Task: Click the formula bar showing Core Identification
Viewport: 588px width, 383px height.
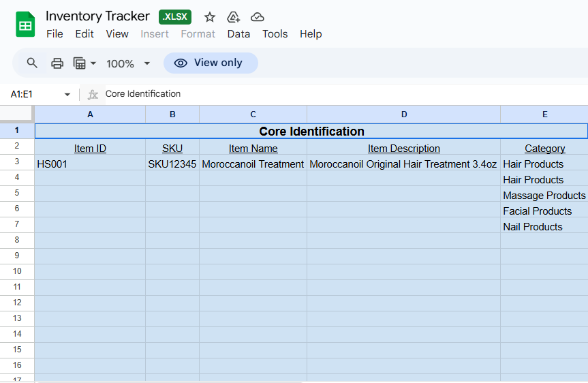Action: (341, 94)
